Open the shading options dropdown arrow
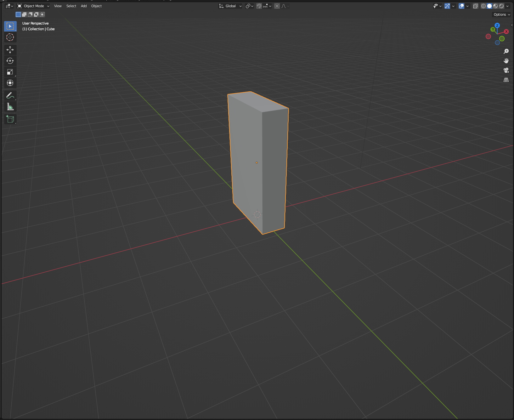Image resolution: width=514 pixels, height=420 pixels. (507, 6)
